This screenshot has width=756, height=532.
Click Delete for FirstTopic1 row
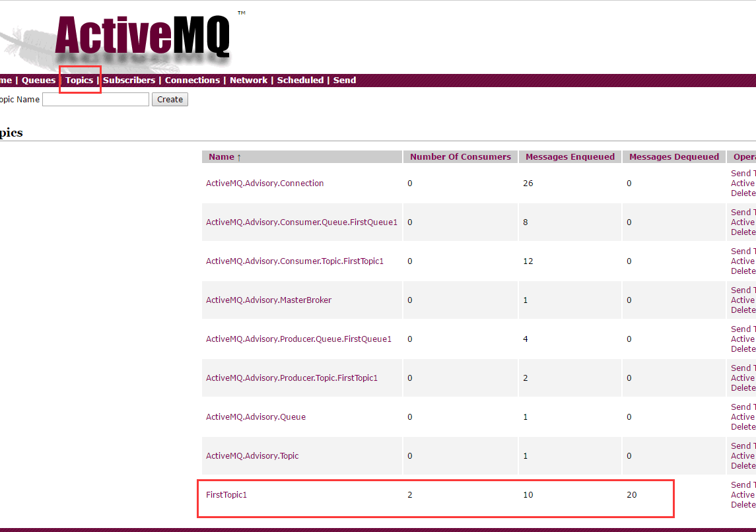click(743, 504)
